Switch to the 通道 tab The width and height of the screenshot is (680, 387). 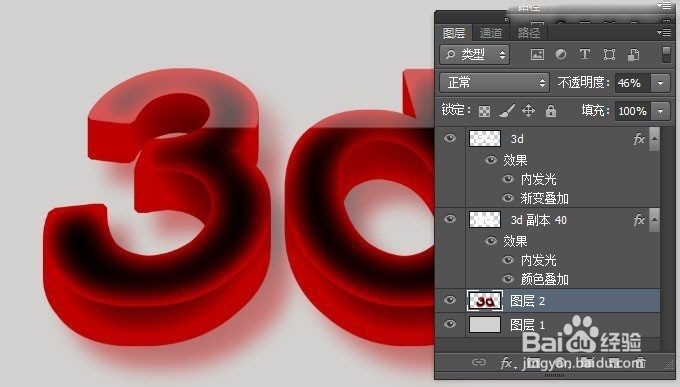coord(491,33)
